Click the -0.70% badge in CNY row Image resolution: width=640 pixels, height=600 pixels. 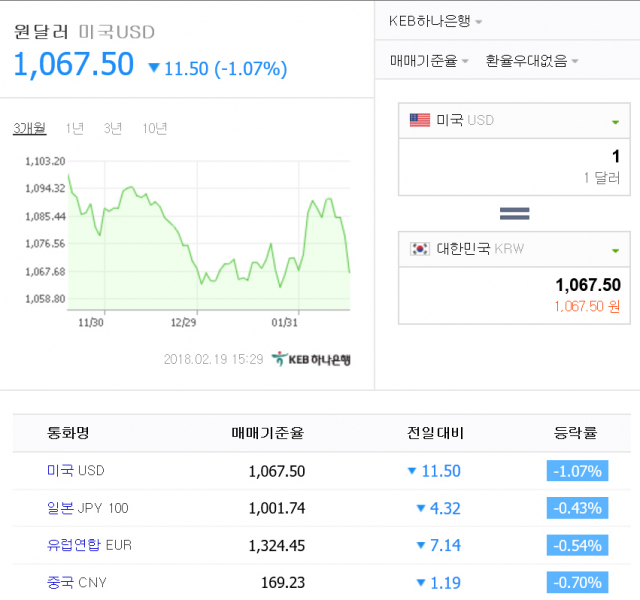click(x=578, y=582)
